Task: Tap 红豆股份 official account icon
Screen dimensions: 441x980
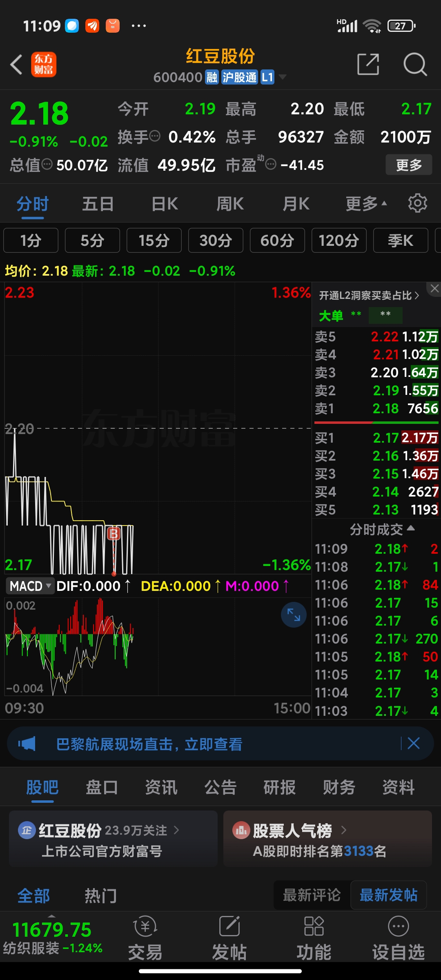Action: pyautogui.click(x=27, y=830)
